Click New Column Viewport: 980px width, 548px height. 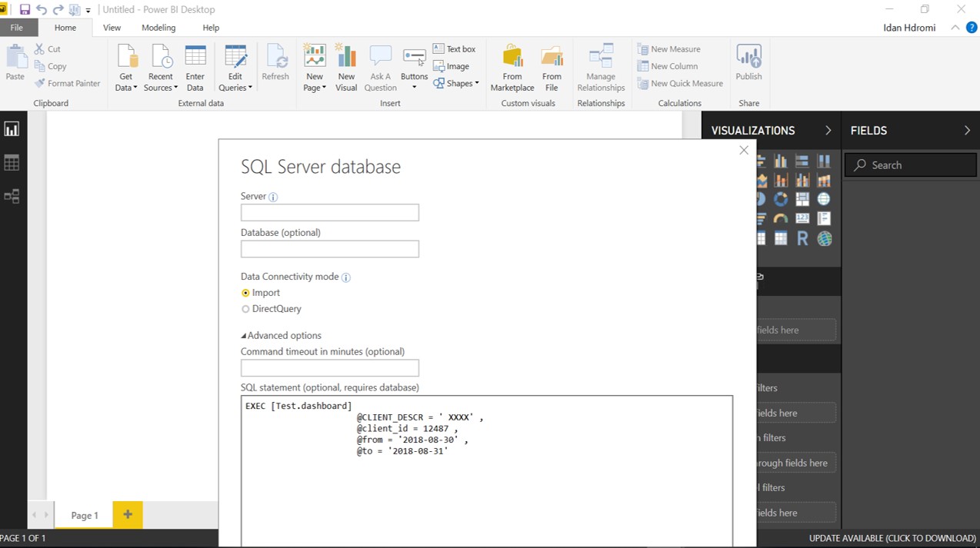click(x=668, y=66)
